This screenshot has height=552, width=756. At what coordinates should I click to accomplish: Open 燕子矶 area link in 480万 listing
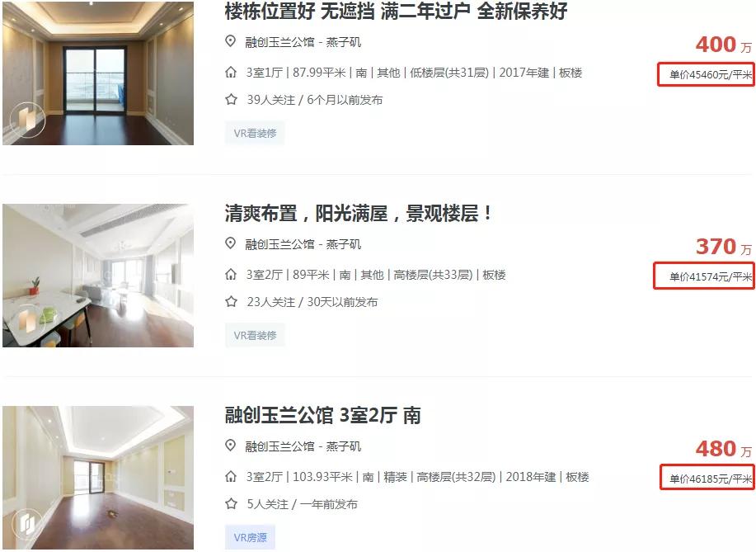click(x=343, y=447)
